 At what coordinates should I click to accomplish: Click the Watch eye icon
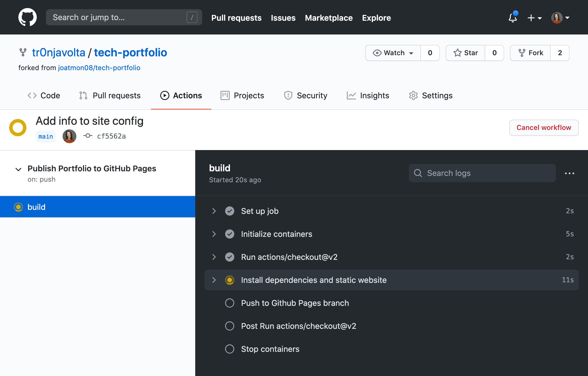tap(376, 52)
